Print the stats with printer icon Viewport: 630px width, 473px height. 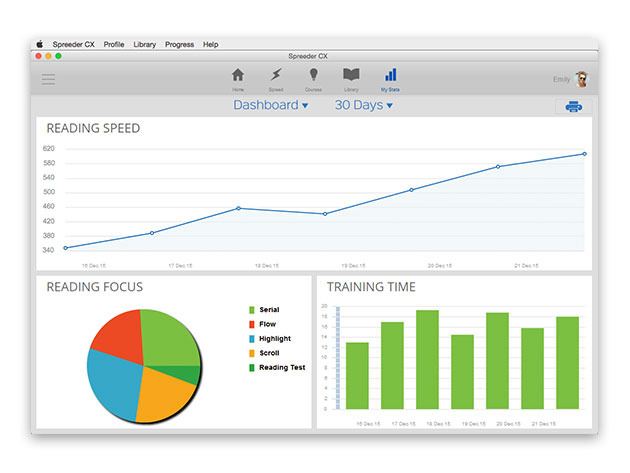573,106
